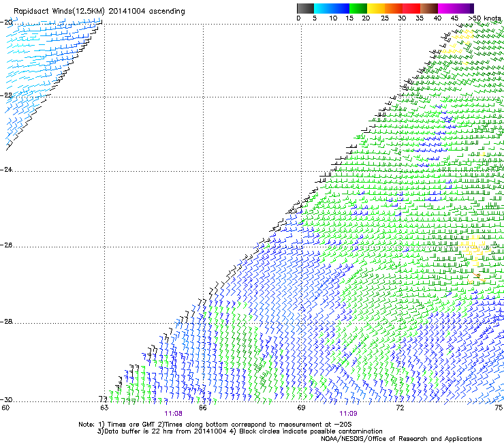Click the green 15-20 knots legend segment

(x=358, y=8)
